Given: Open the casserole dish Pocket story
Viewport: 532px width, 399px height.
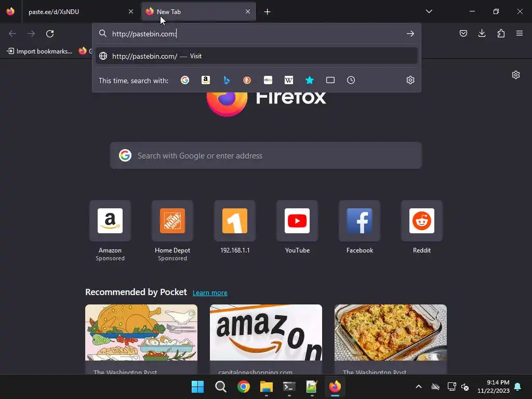Looking at the screenshot, I should coord(391,339).
